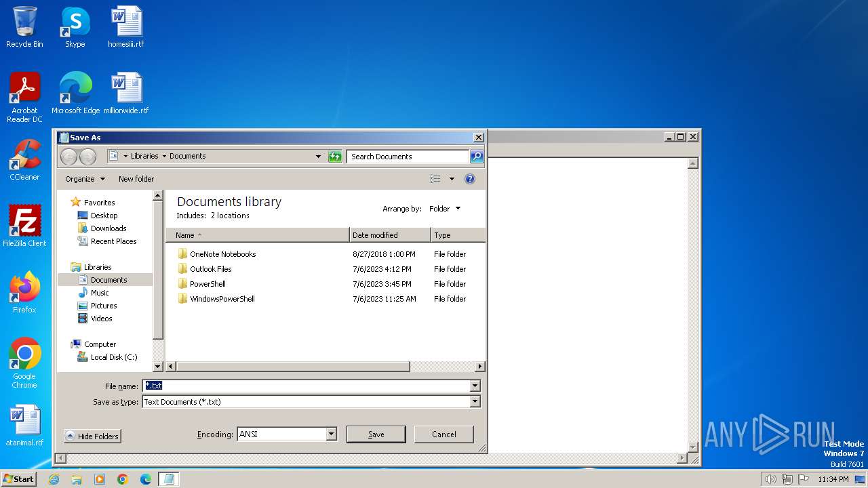Select the homesiii.rtf desktop file
The width and height of the screenshot is (868, 488).
(x=126, y=27)
